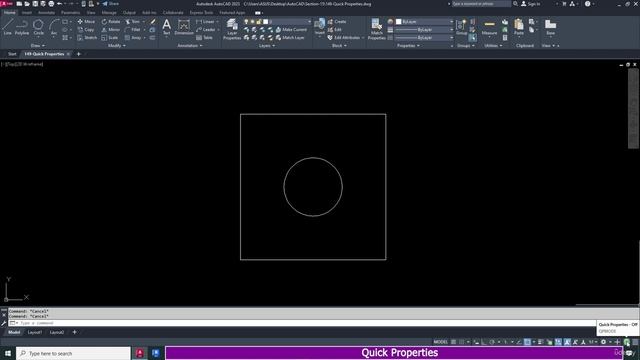Open Layer Properties manager
This screenshot has height=360, width=640.
(x=232, y=29)
